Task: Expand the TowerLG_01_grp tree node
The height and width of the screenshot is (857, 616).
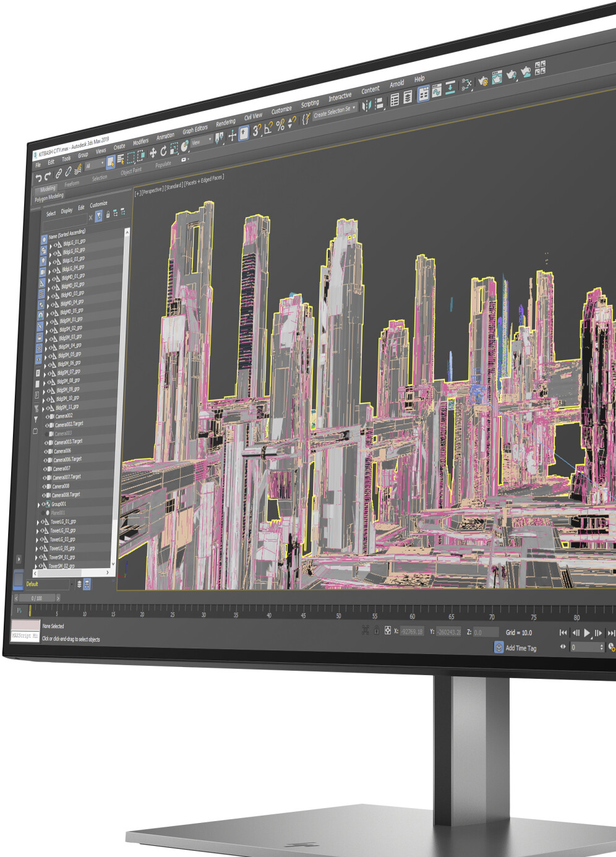Action: click(37, 522)
